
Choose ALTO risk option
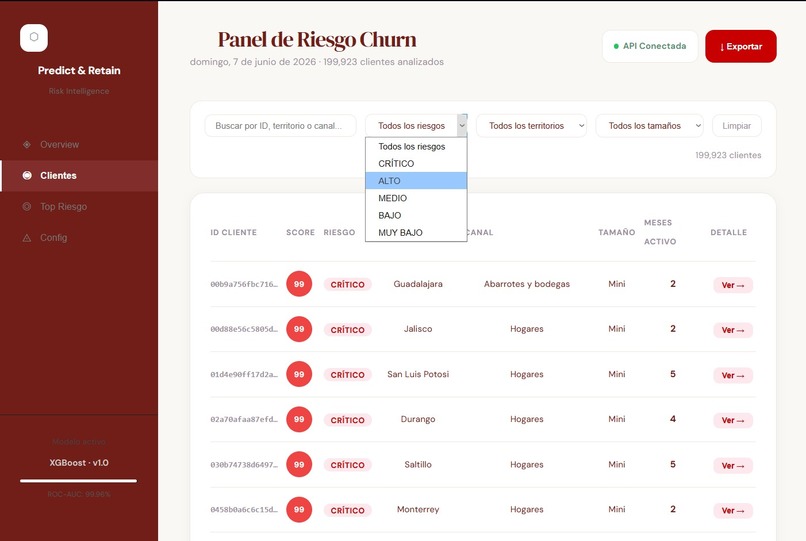[416, 181]
